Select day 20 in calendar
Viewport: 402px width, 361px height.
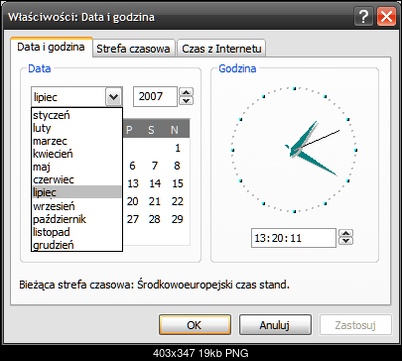click(133, 201)
